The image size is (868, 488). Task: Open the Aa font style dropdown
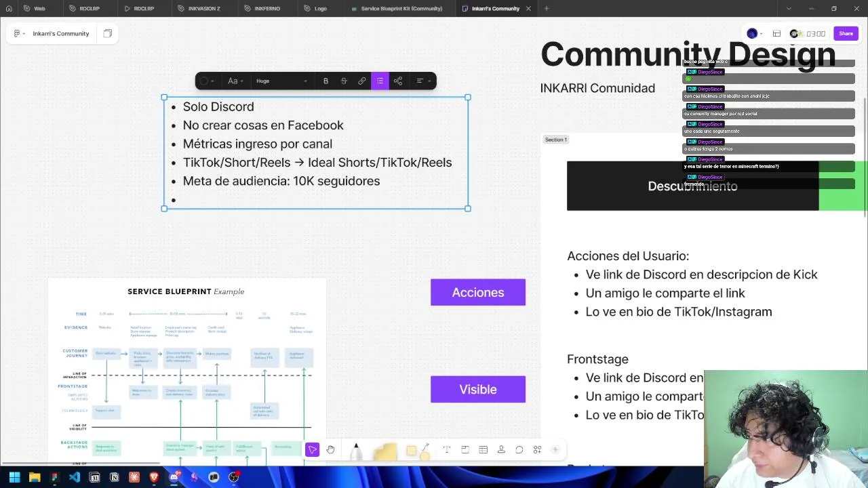point(235,81)
